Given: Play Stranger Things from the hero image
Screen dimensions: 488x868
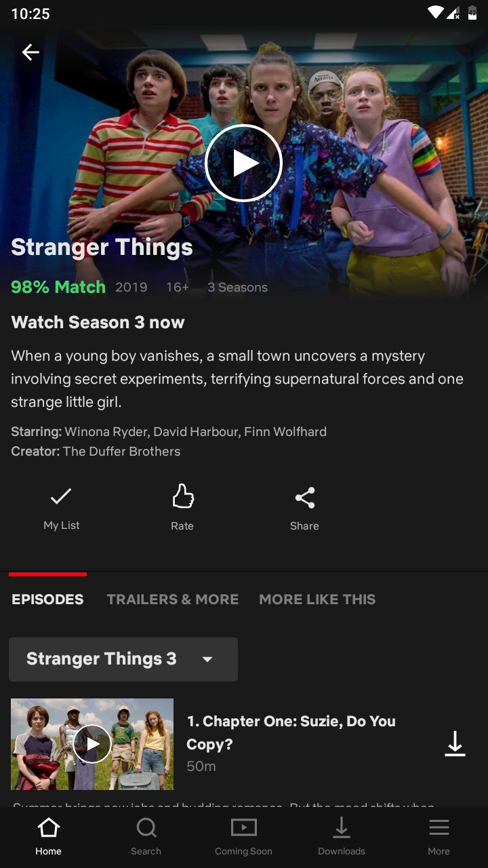Looking at the screenshot, I should pos(243,163).
